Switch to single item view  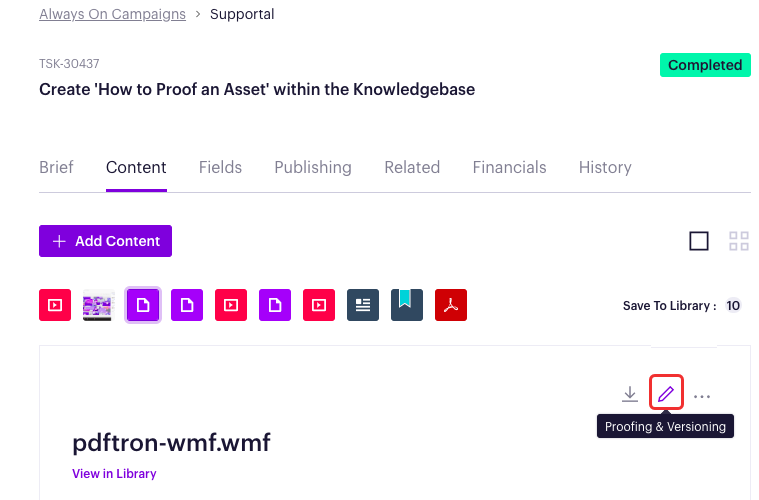[698, 241]
